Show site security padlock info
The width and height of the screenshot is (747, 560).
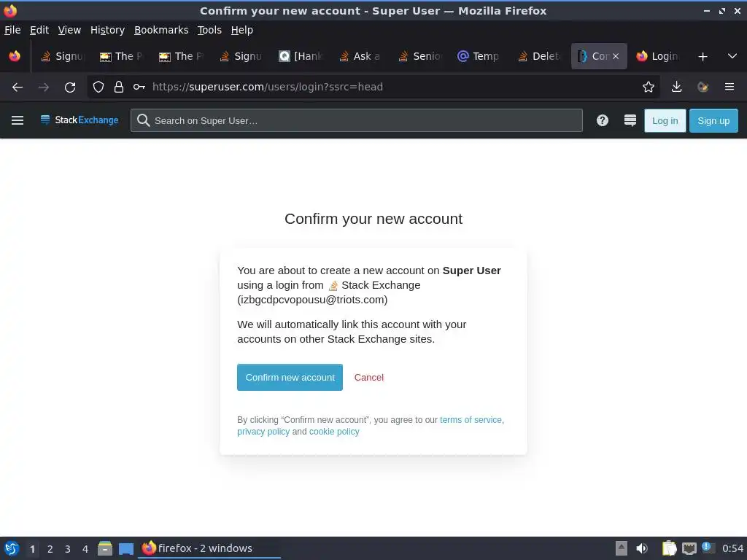[119, 87]
